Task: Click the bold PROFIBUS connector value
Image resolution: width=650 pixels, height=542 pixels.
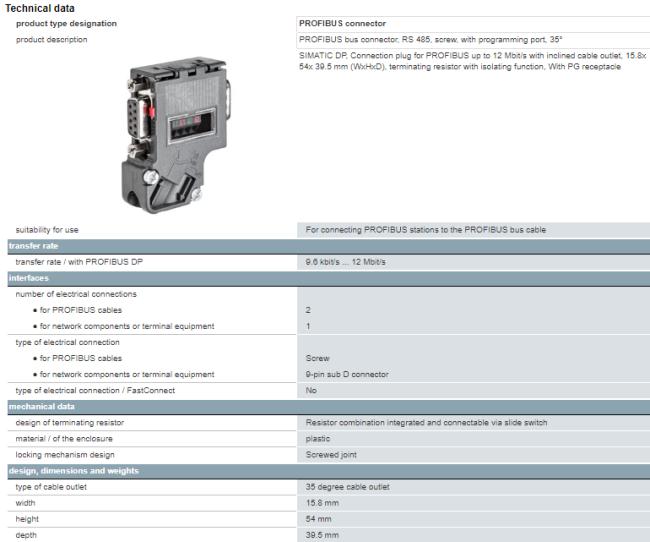Action: (x=342, y=23)
